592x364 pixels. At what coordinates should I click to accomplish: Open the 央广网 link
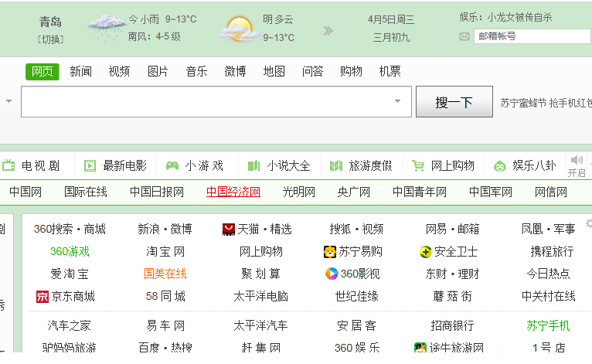[354, 192]
